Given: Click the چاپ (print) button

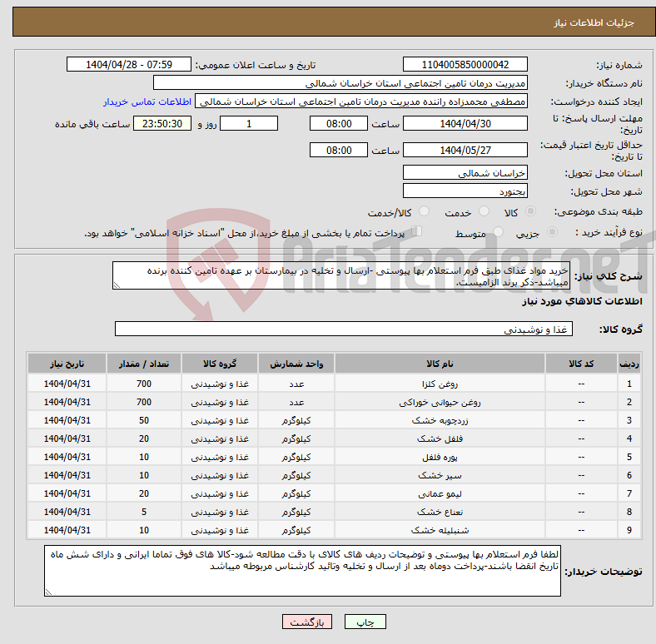Looking at the screenshot, I should pos(365,622).
